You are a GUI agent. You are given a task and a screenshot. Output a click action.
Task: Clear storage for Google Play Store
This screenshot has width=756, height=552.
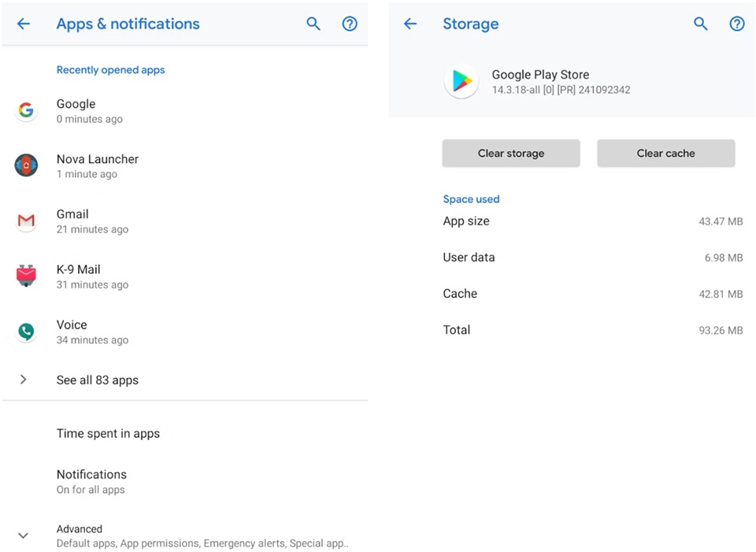pyautogui.click(x=511, y=154)
